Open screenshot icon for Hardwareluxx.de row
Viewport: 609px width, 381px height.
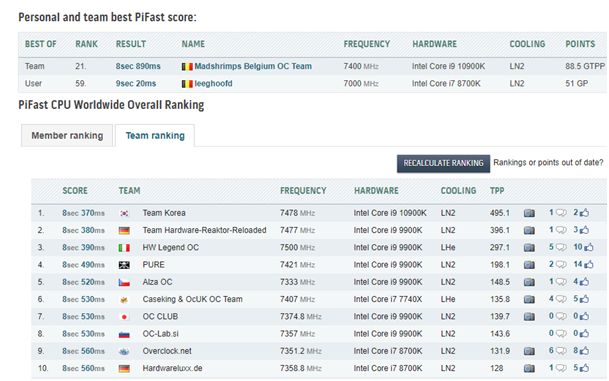point(529,368)
